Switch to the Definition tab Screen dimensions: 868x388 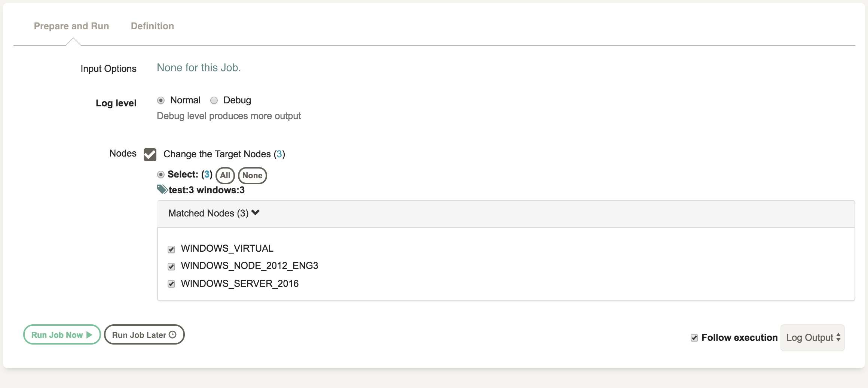[x=152, y=26]
